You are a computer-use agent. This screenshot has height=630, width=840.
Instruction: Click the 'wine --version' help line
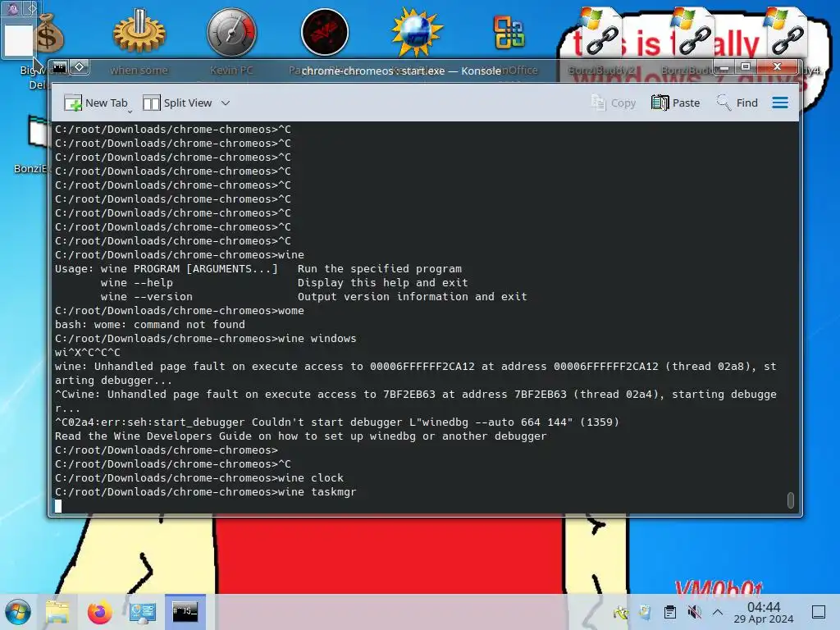click(314, 297)
